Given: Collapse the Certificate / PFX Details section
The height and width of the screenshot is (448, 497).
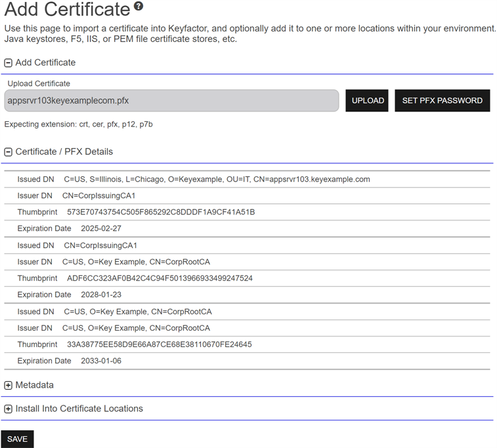Looking at the screenshot, I should (9, 152).
